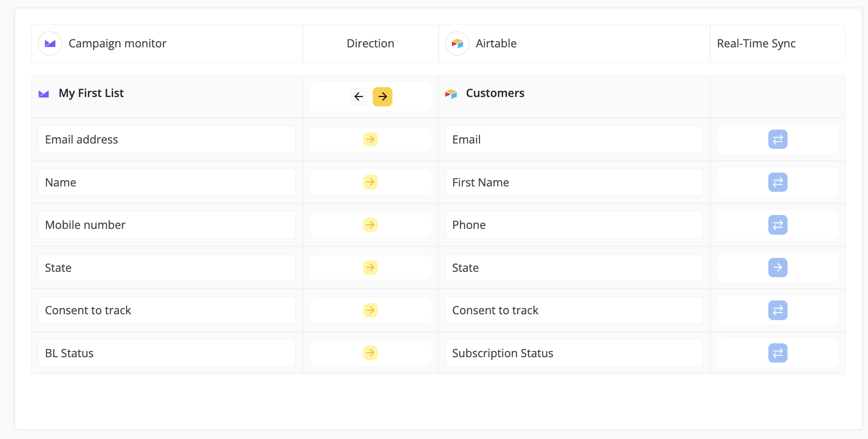Image resolution: width=868 pixels, height=439 pixels.
Task: Click the Airtable logo icon in header
Action: [457, 43]
